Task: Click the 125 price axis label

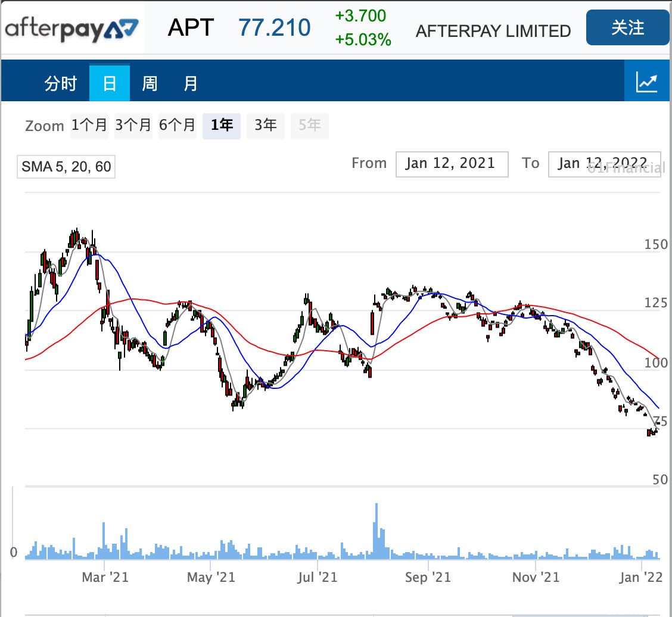Action: pos(656,303)
